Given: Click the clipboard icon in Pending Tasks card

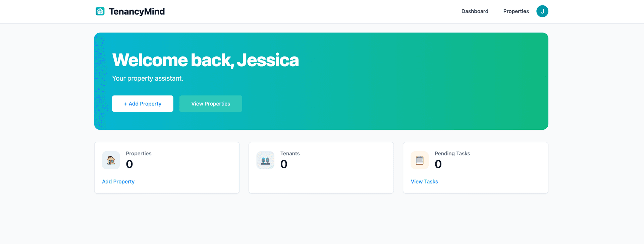Looking at the screenshot, I should pos(420,160).
